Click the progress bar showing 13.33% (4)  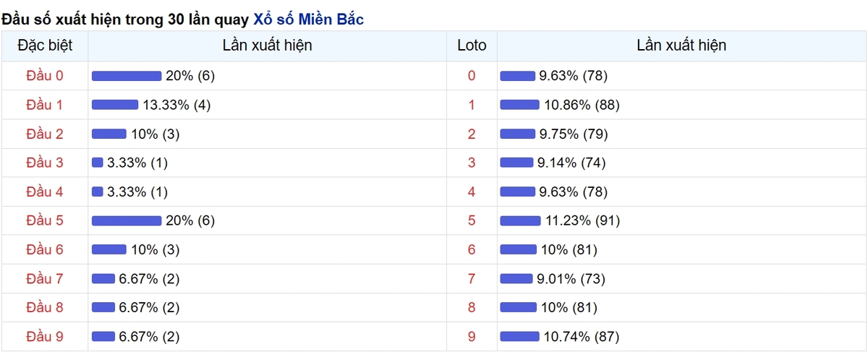(x=115, y=105)
